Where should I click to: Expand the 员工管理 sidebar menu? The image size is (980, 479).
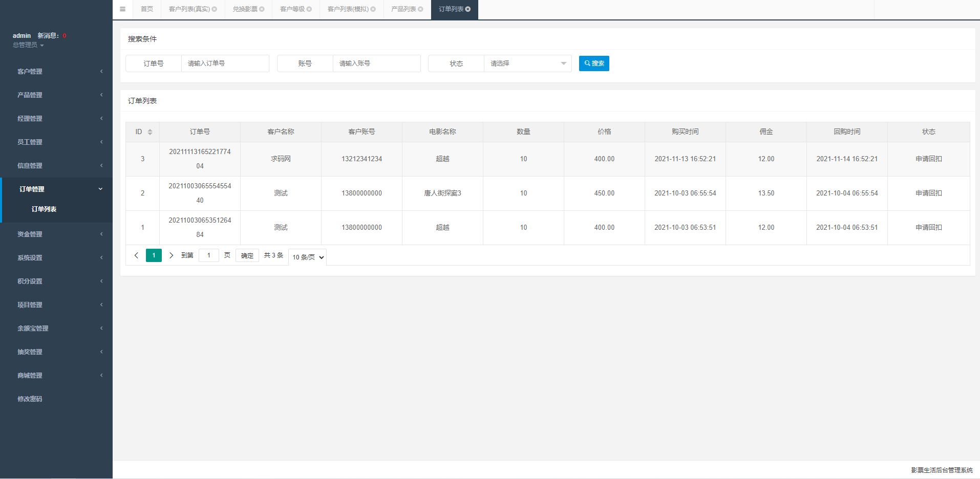pos(56,142)
